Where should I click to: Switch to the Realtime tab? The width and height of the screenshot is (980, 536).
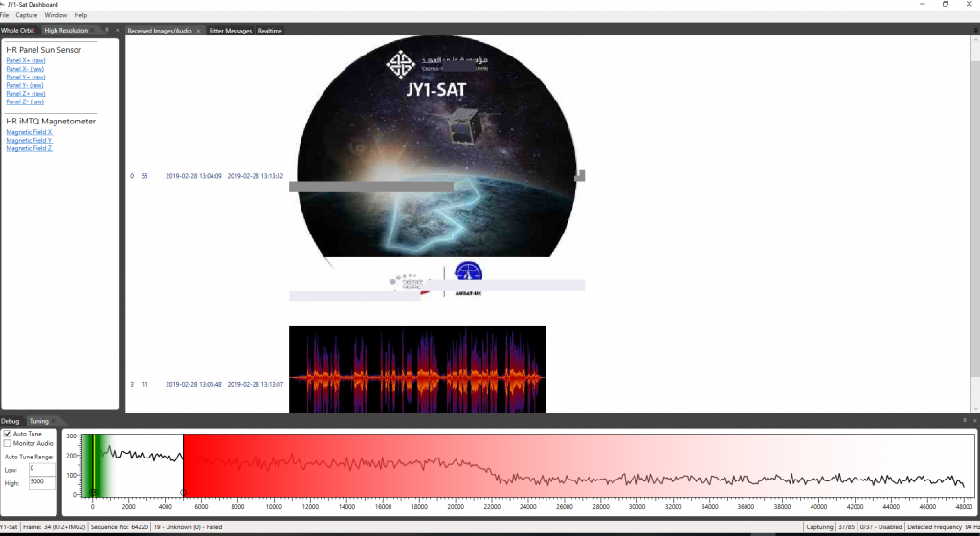pyautogui.click(x=270, y=31)
